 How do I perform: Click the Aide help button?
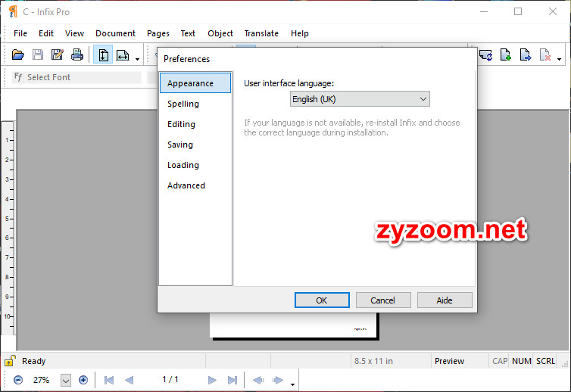445,300
